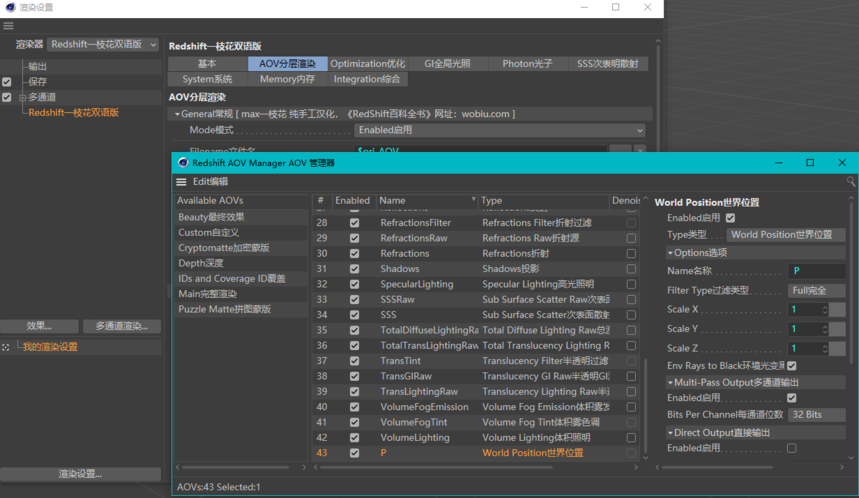The height and width of the screenshot is (498, 859).
Task: Adjust Scale Z stepper arrows
Action: (x=824, y=349)
